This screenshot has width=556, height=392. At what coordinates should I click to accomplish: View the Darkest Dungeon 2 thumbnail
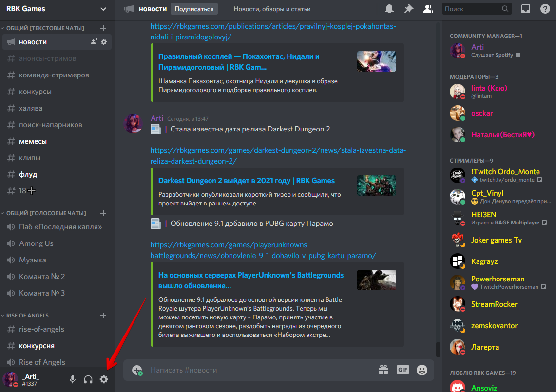[x=377, y=186]
